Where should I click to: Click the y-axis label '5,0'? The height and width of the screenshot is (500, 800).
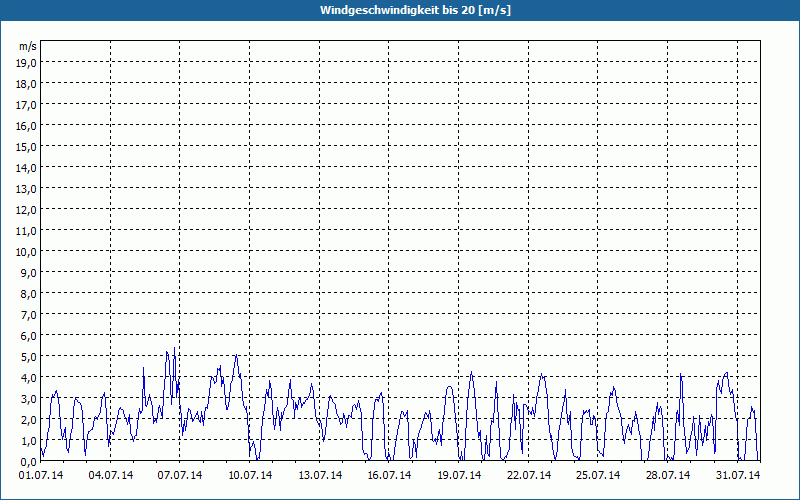click(x=30, y=357)
